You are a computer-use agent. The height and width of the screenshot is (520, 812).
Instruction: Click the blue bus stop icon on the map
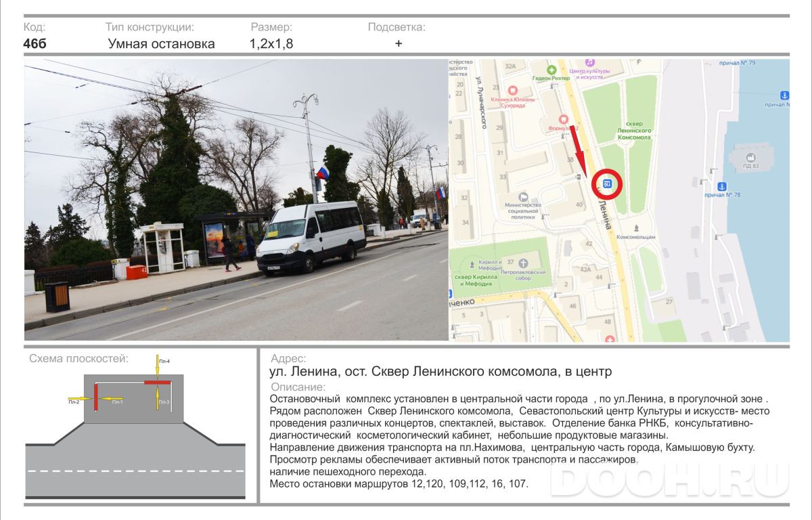(x=608, y=184)
